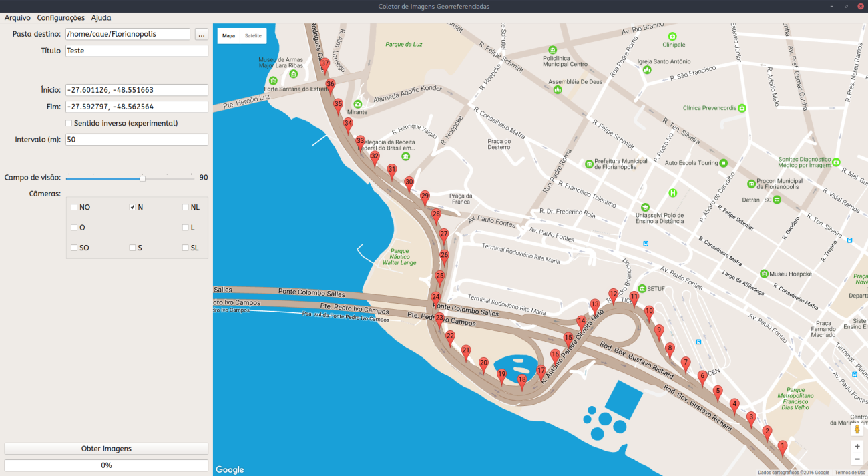This screenshot has width=868, height=476.
Task: Open the Ajuda menu
Action: pos(101,18)
